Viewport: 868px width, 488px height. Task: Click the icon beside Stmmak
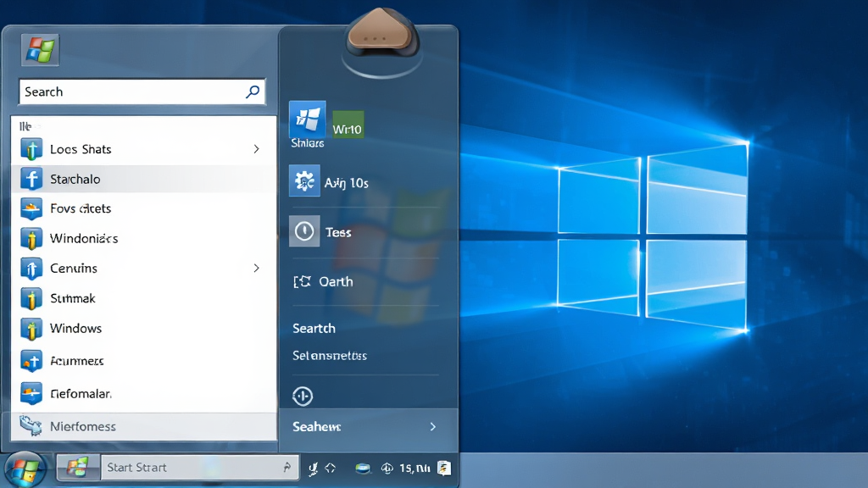point(31,298)
